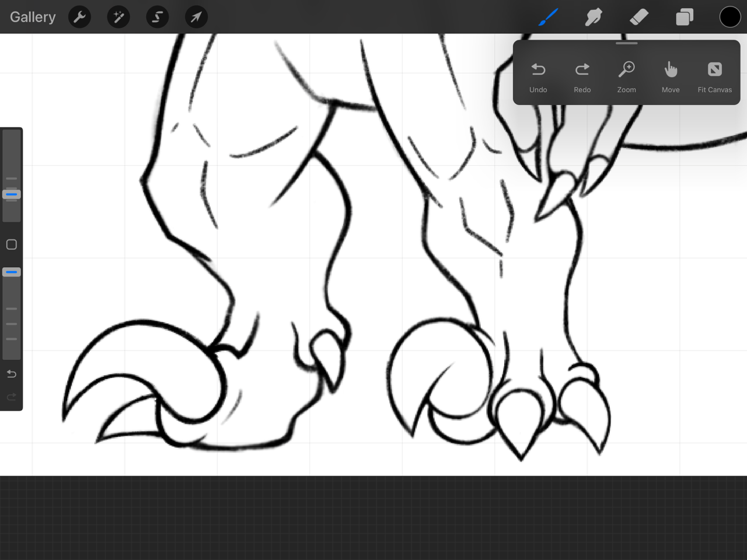Activate the Transform arrow tool
Screen dimensions: 747x560
pos(196,17)
